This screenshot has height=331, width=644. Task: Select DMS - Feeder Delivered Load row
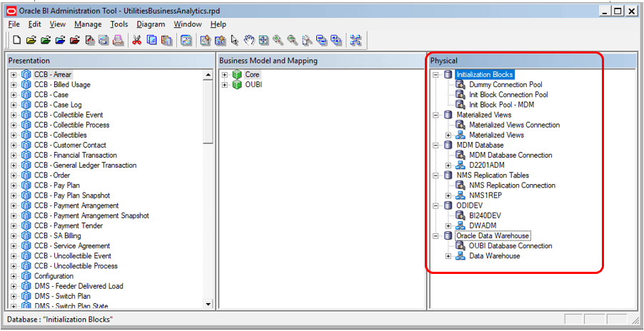coord(79,286)
